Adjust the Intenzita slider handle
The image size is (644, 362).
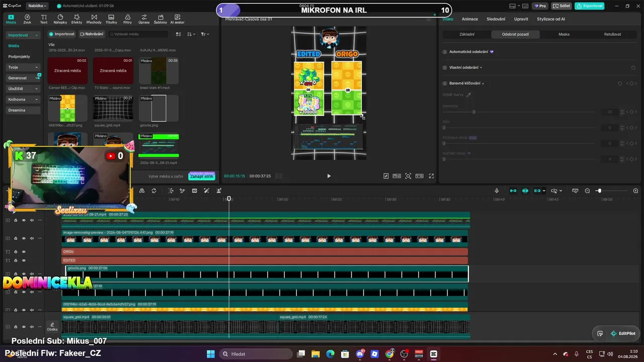[474, 112]
